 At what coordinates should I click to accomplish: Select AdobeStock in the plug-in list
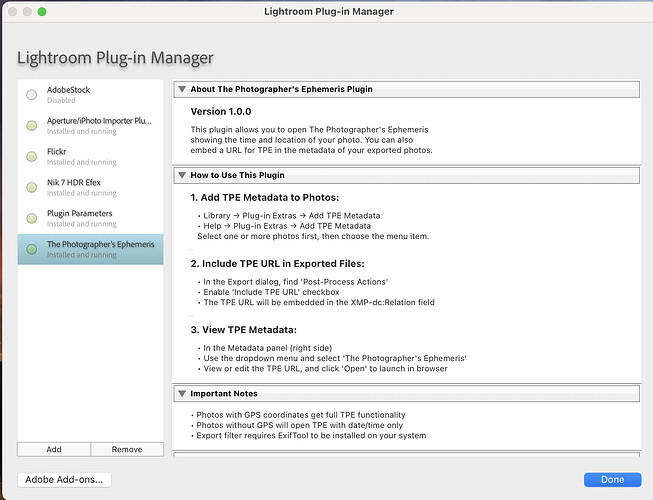coord(90,95)
